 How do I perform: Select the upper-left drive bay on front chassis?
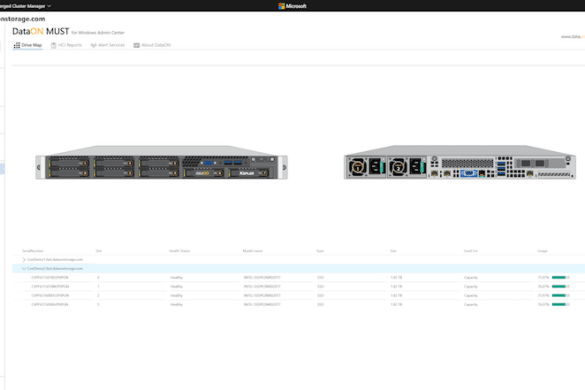pyautogui.click(x=69, y=163)
